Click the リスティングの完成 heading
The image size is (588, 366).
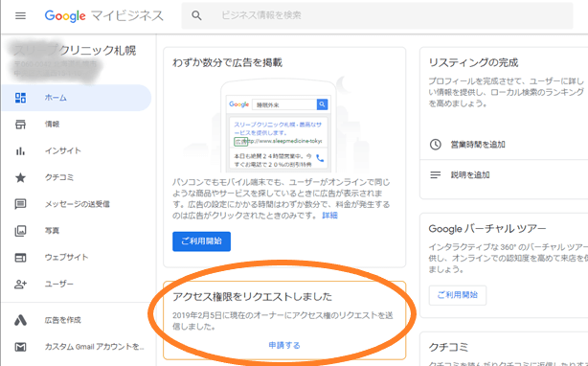473,62
